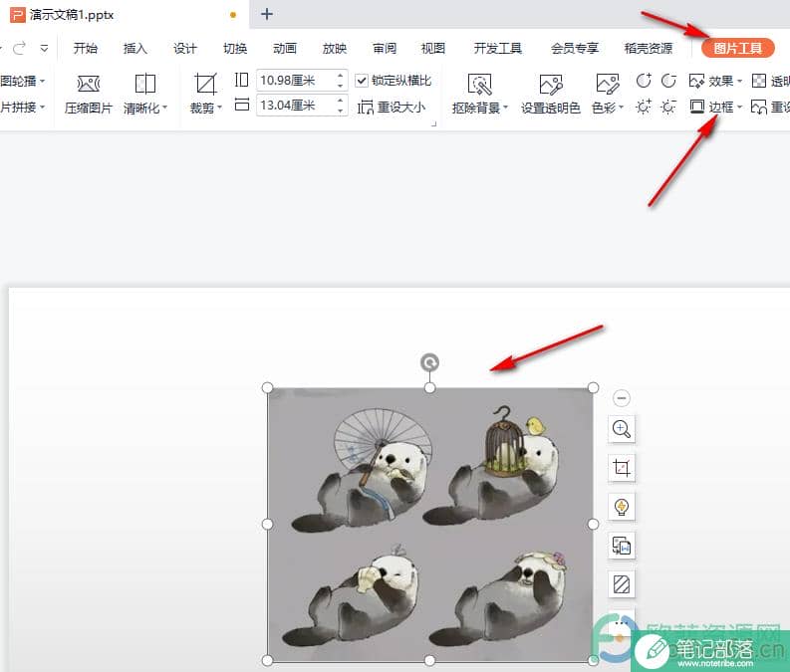Rotate picture counter-clockwise icon
The height and width of the screenshot is (672, 790).
[x=668, y=81]
